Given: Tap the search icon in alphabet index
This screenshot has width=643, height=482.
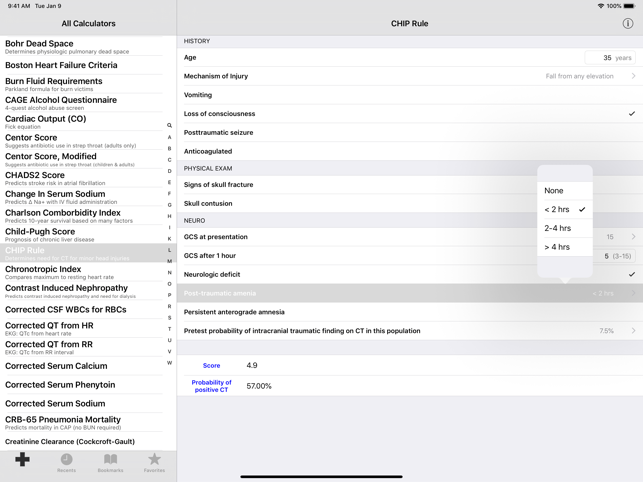Looking at the screenshot, I should click(169, 126).
